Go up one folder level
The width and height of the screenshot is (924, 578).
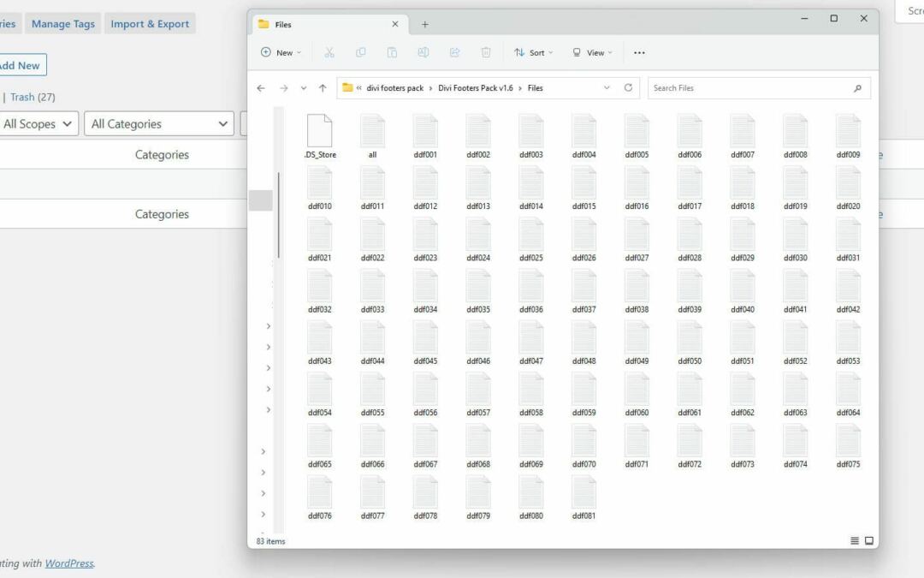tap(323, 88)
